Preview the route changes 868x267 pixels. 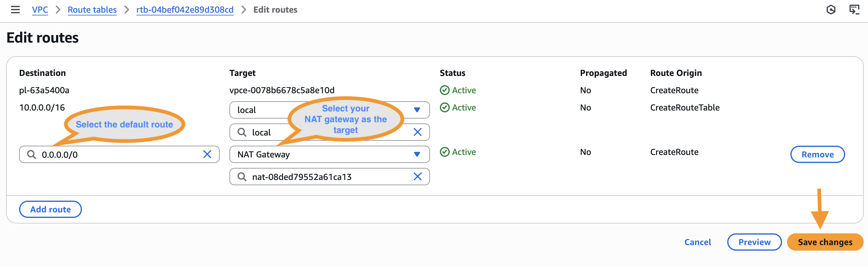(x=754, y=242)
